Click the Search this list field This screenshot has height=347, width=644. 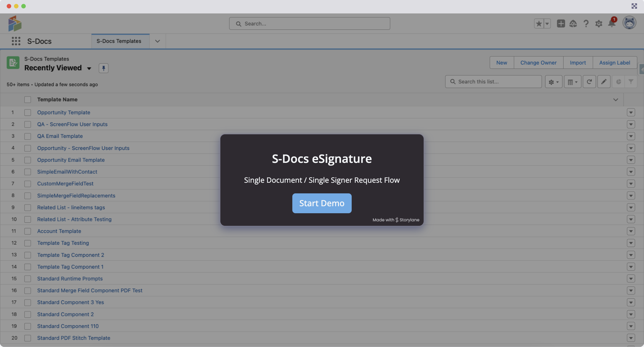493,82
